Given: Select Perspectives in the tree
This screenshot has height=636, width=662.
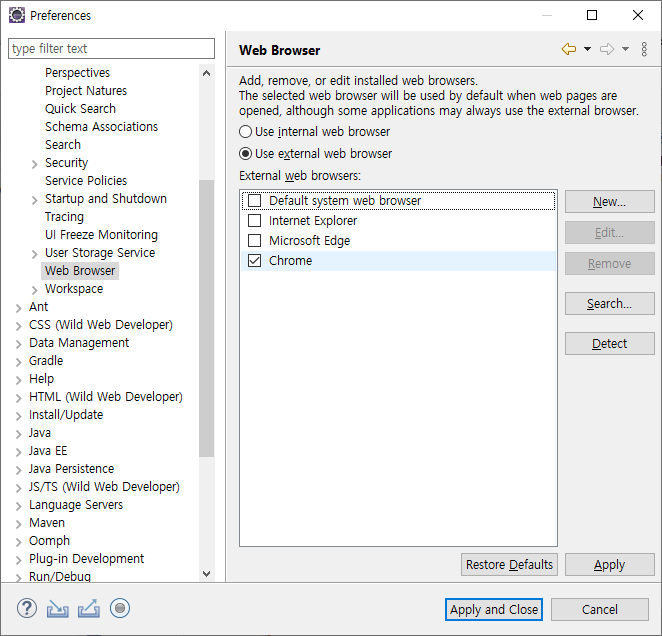Looking at the screenshot, I should tap(77, 73).
